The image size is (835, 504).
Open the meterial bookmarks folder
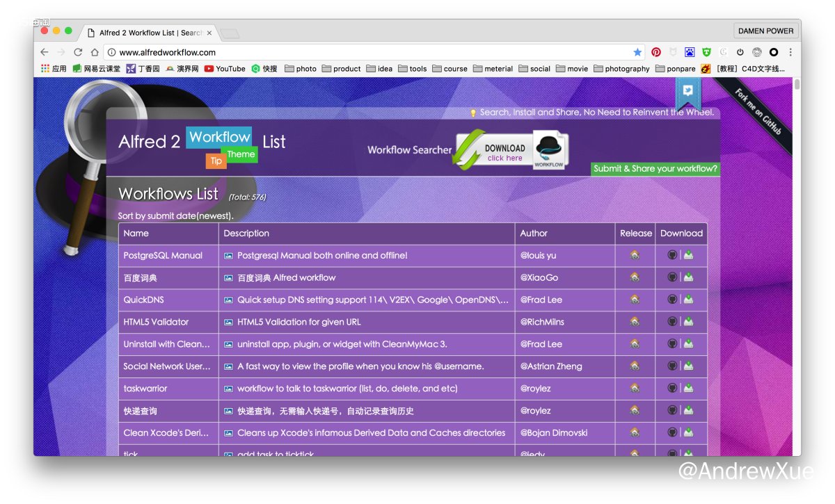493,69
